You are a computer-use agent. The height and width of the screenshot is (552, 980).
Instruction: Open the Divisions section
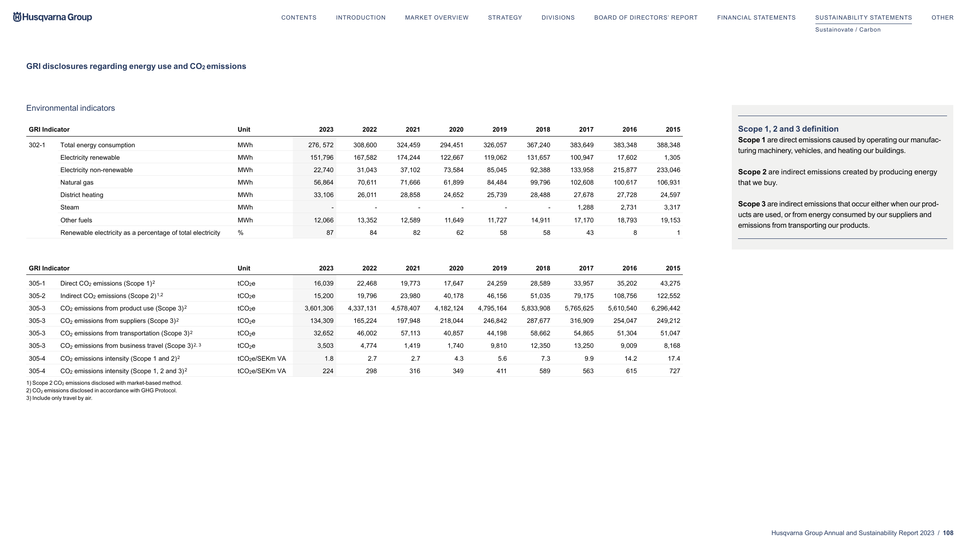(558, 18)
